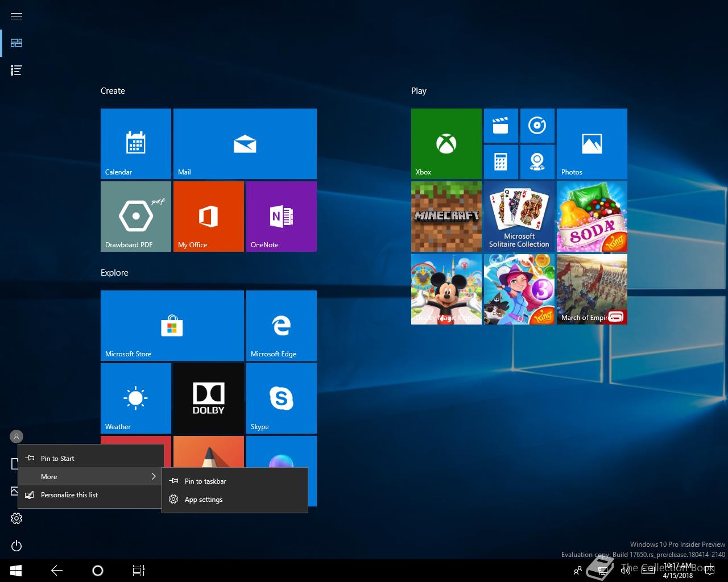The image size is (728, 582).
Task: Launch the Minecraft tile
Action: 446,217
